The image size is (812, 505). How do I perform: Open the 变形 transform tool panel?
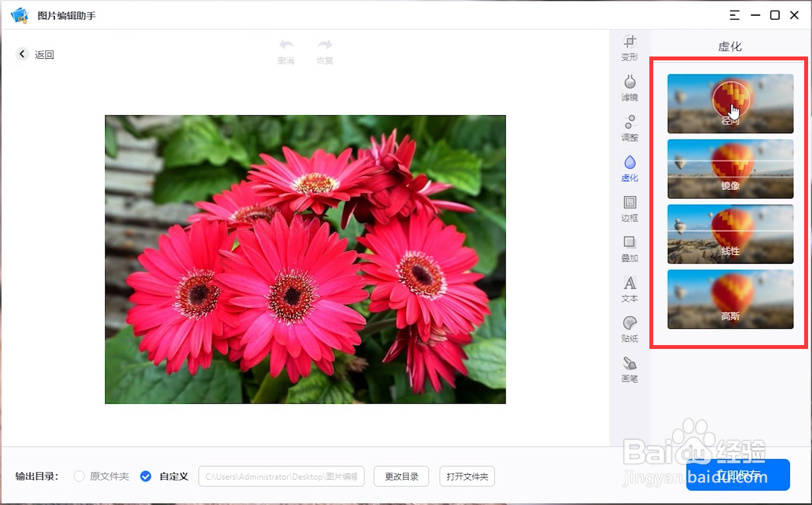629,48
